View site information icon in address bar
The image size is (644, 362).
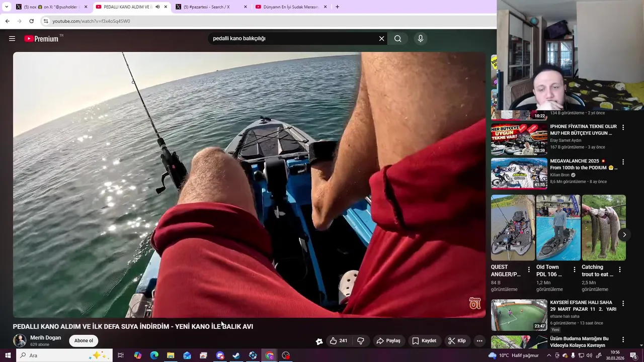(x=45, y=21)
